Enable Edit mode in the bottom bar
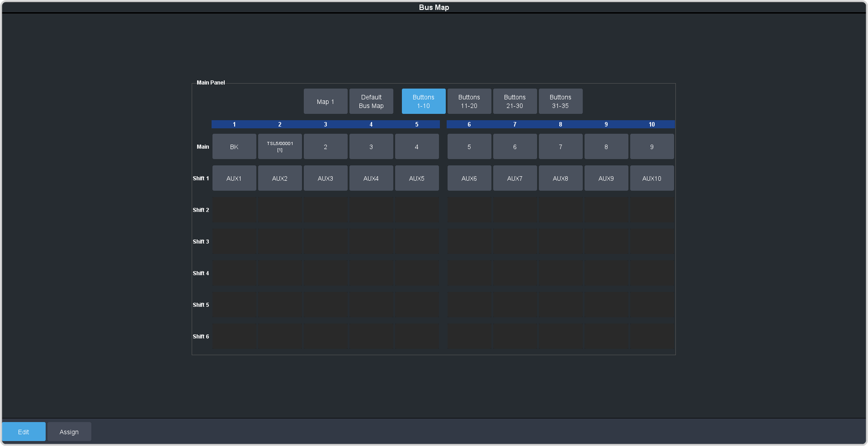Screen dimensions: 868x446 (x=24, y=432)
